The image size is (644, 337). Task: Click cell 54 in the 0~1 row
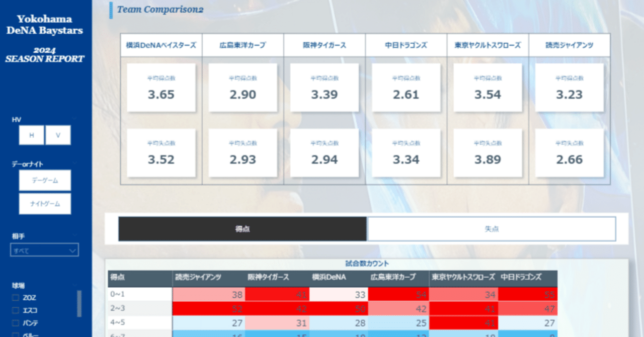[398, 294]
